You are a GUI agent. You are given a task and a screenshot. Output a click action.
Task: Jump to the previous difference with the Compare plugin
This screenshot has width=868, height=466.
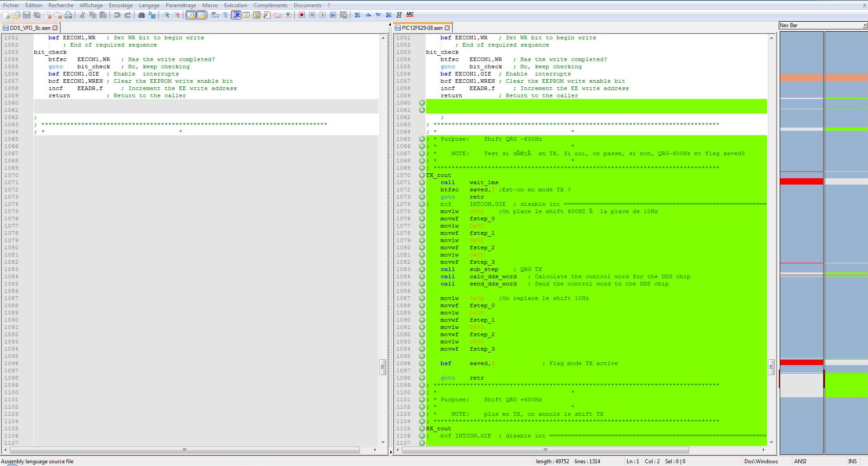(368, 15)
